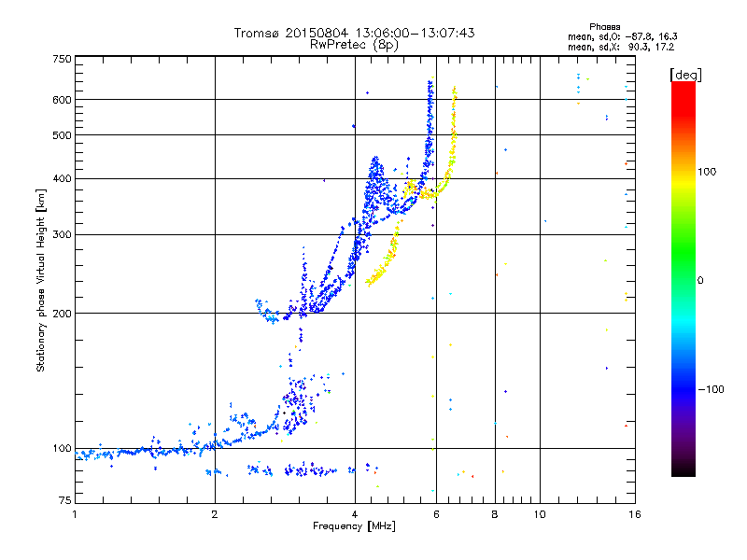Click the colorbar tick label '0'

tap(700, 281)
